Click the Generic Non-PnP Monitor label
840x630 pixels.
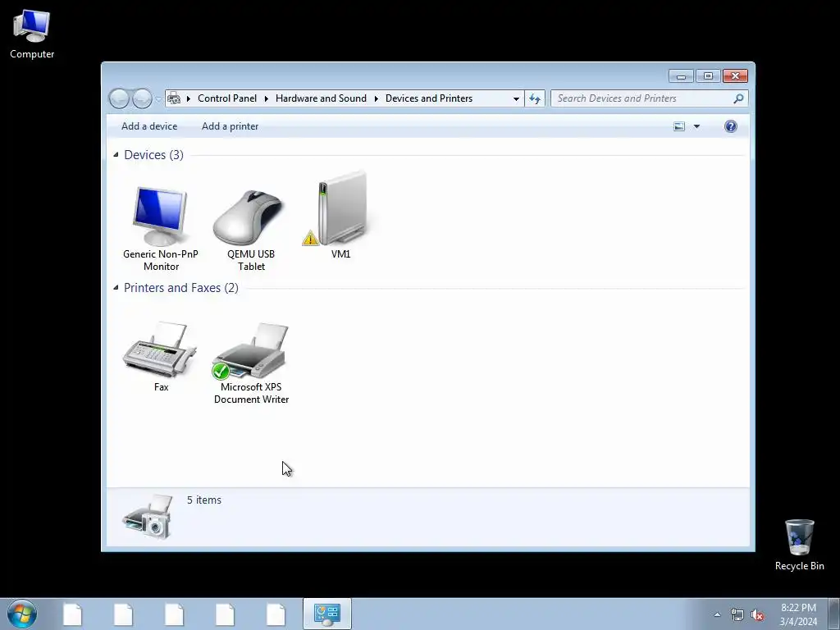point(161,260)
